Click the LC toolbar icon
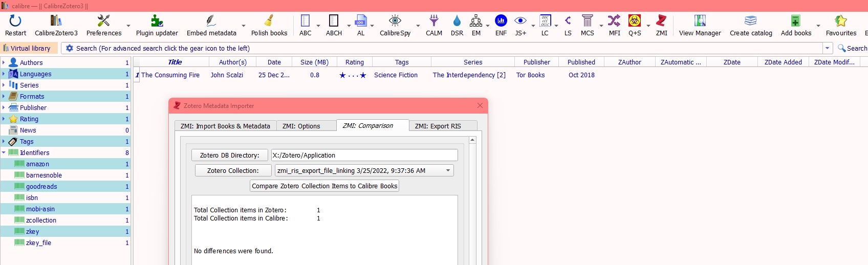 545,21
